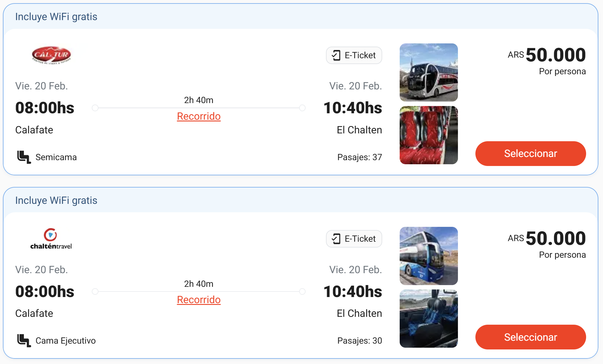Viewport: 603px width, 364px height.
Task: Click the second Incluye WiFi gratis banner
Action: click(x=56, y=201)
